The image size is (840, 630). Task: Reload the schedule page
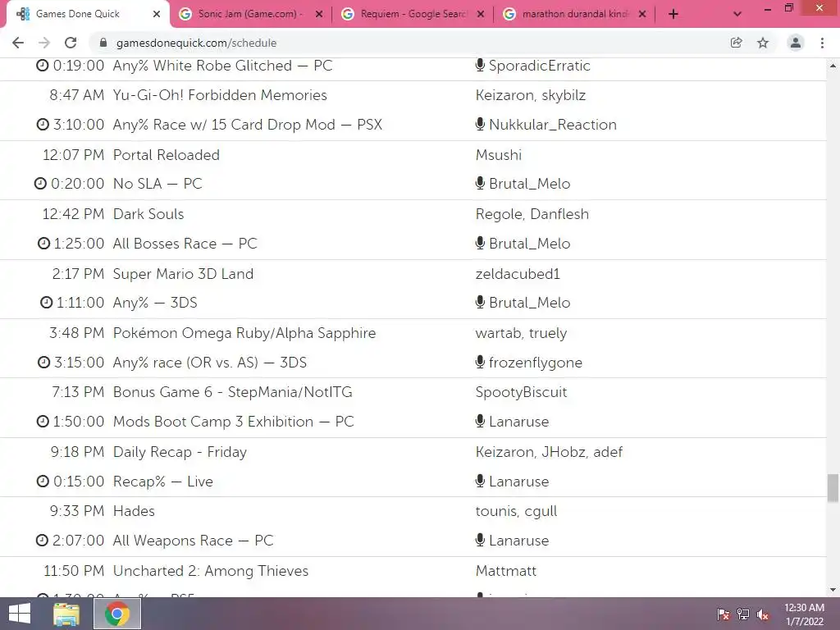[71, 43]
